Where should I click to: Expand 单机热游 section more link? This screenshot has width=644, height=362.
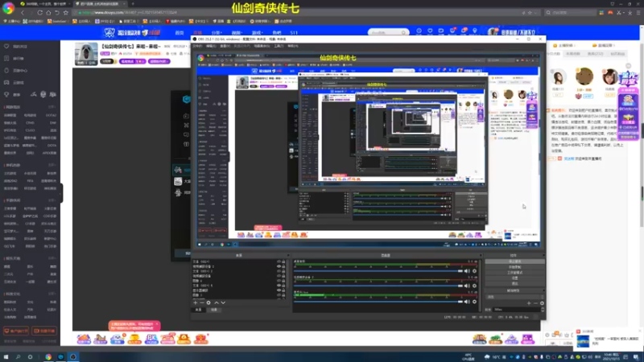[52, 165]
